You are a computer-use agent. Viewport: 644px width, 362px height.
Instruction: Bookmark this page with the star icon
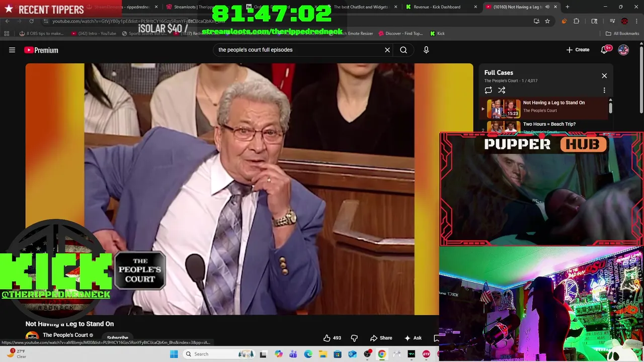pyautogui.click(x=547, y=21)
